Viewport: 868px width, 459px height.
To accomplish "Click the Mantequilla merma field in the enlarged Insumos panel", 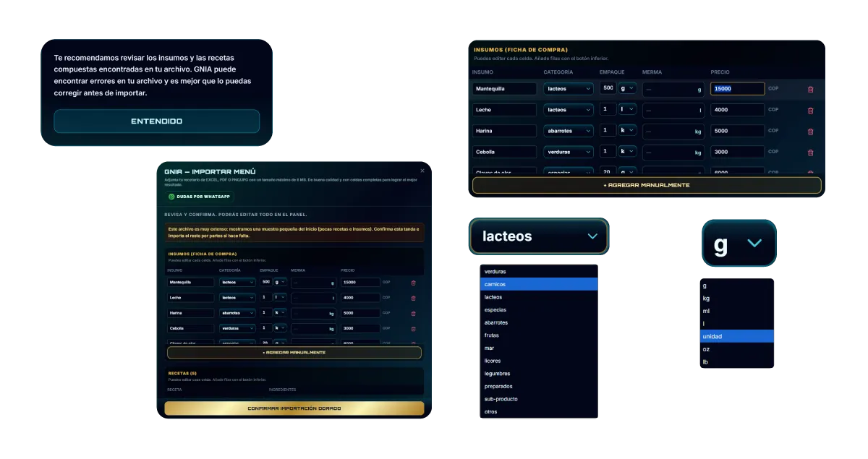I will coord(673,90).
